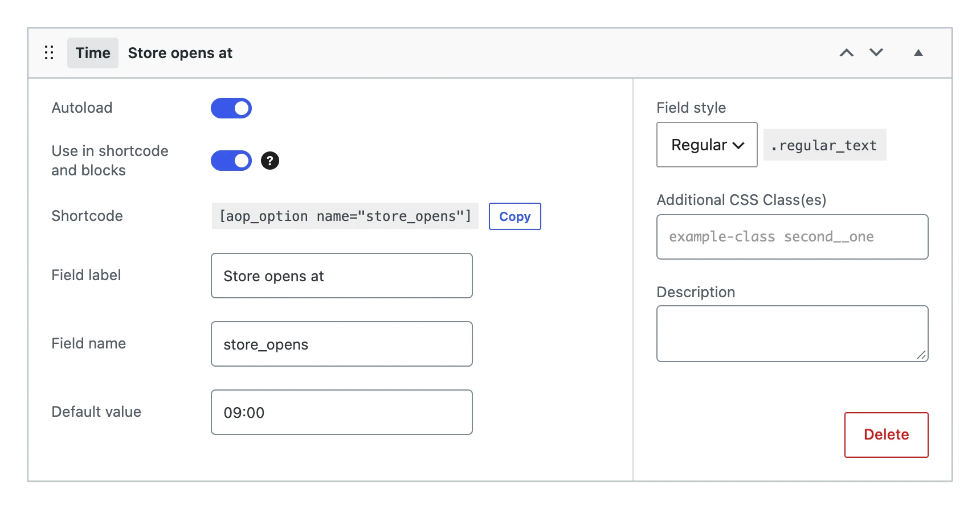Copy the shortcode with the Copy button
The width and height of the screenshot is (980, 509).
click(515, 216)
